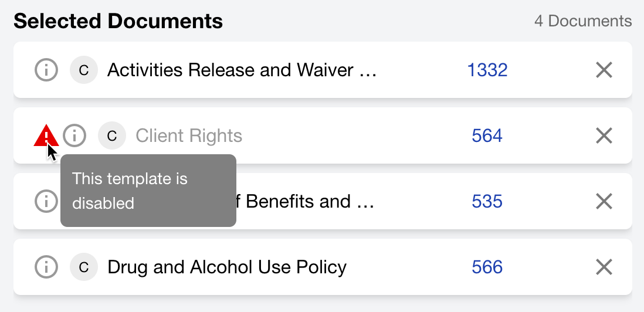Open the 1332 link
644x312 pixels.
[x=487, y=70]
